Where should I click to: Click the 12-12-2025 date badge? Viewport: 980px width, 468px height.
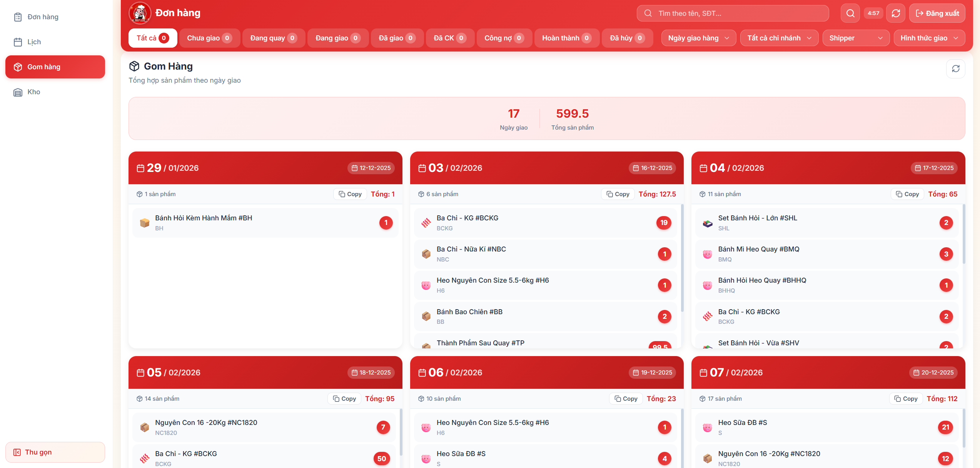click(x=371, y=168)
